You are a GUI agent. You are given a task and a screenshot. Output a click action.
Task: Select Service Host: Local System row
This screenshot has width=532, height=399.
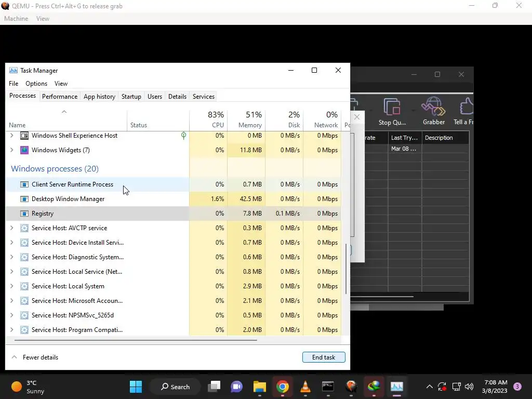(174, 286)
